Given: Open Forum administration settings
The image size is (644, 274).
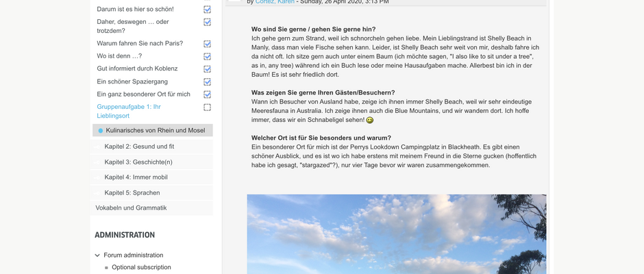Looking at the screenshot, I should (133, 255).
